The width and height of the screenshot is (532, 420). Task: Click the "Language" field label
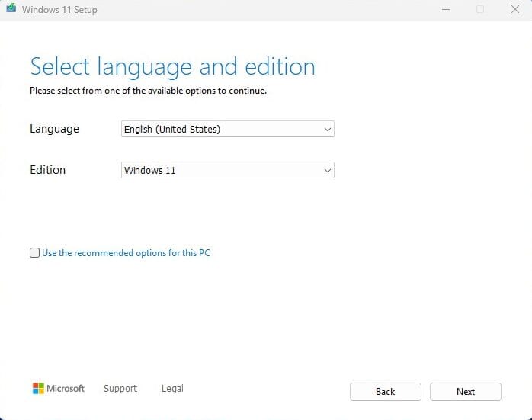pos(54,129)
